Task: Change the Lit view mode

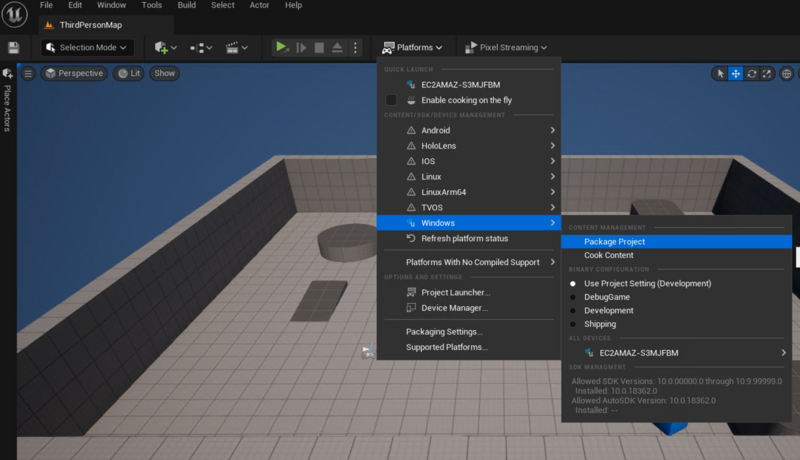Action: pyautogui.click(x=129, y=73)
